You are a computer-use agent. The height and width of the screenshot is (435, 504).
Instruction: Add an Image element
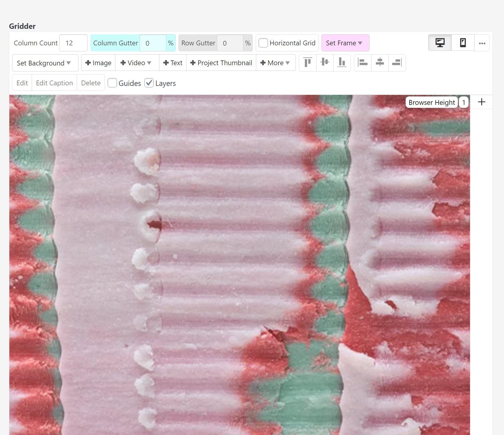tap(98, 63)
